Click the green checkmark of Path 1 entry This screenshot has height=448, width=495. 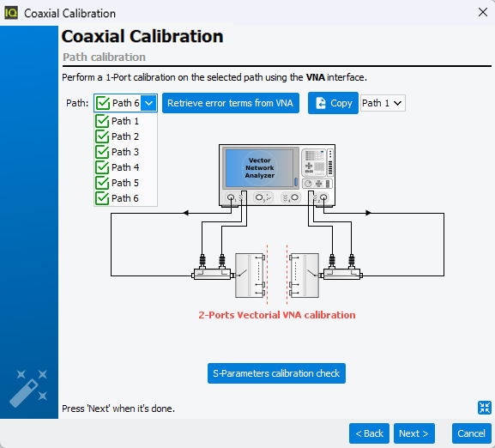click(x=102, y=121)
